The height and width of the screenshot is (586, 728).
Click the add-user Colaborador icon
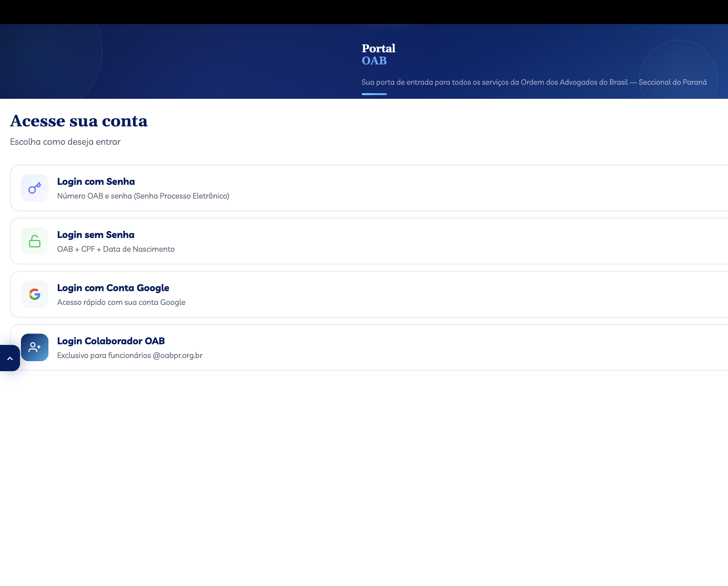34,347
